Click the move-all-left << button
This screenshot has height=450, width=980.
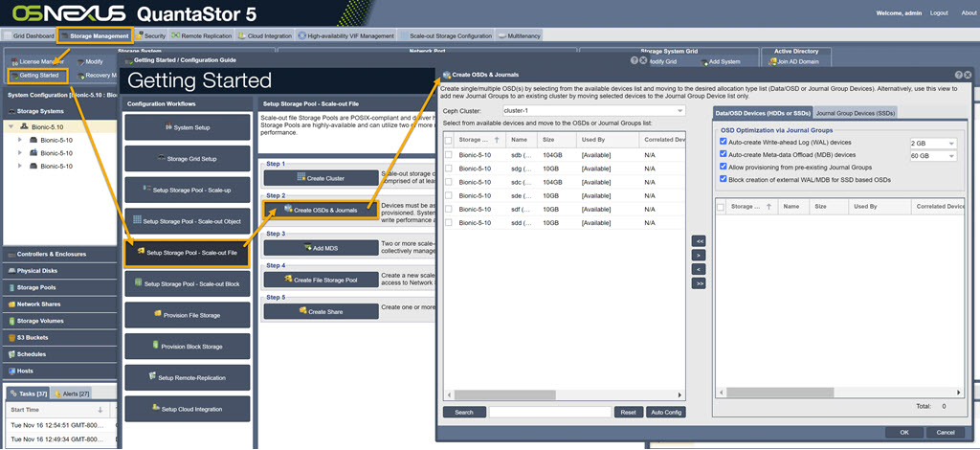(699, 240)
